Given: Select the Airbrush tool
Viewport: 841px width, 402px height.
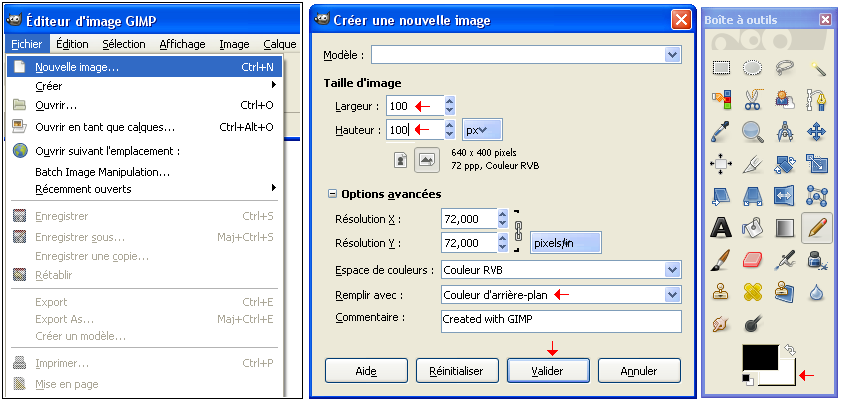Looking at the screenshot, I should 785,260.
